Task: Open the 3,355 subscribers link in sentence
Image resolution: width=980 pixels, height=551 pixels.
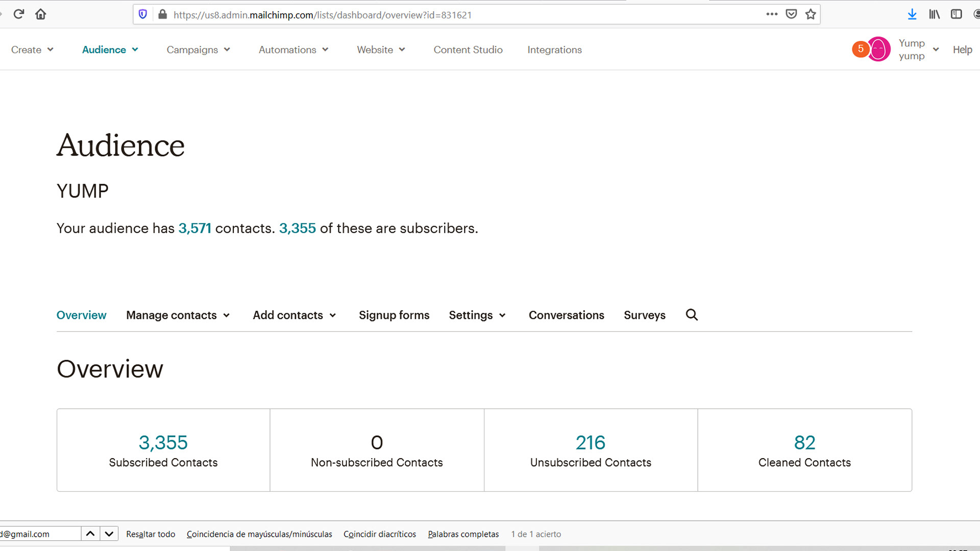Action: point(298,228)
